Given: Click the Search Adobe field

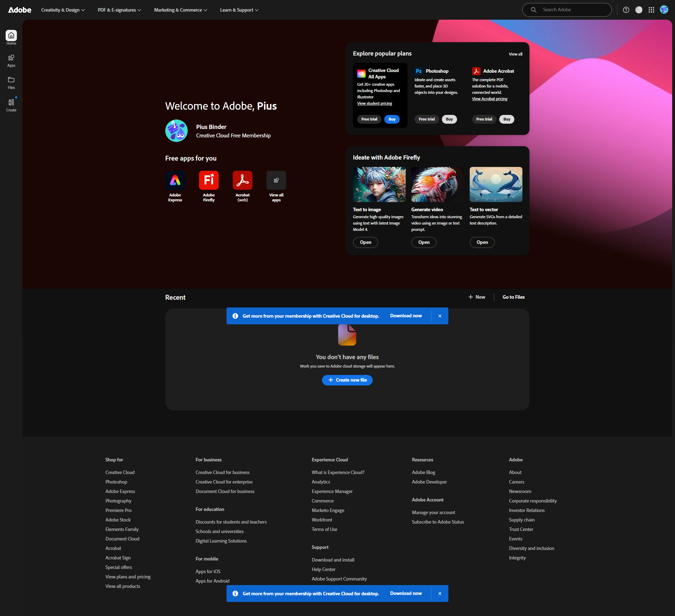Looking at the screenshot, I should coord(567,10).
